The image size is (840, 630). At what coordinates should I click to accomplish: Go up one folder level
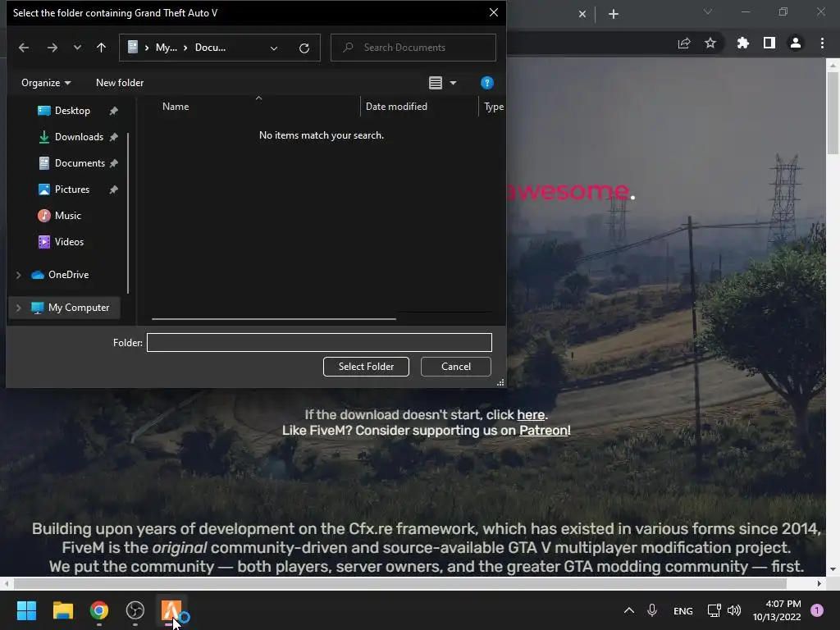[x=101, y=48]
